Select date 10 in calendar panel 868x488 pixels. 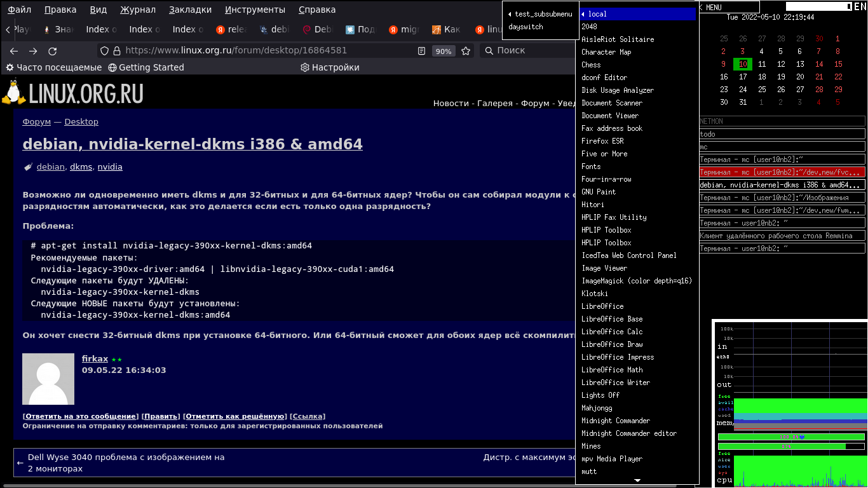(743, 64)
